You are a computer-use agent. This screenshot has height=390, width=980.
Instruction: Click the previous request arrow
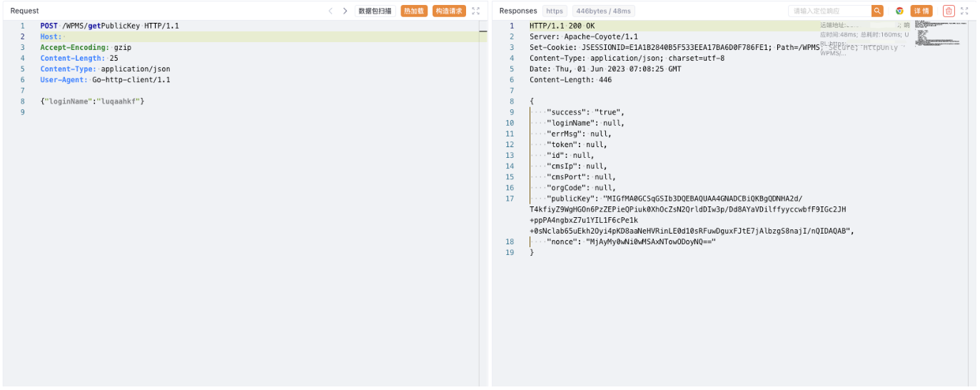coord(330,11)
